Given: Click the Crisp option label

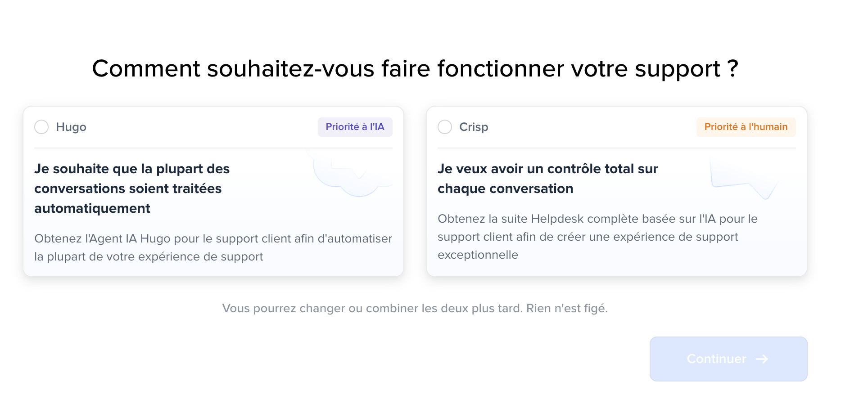Looking at the screenshot, I should coord(474,127).
